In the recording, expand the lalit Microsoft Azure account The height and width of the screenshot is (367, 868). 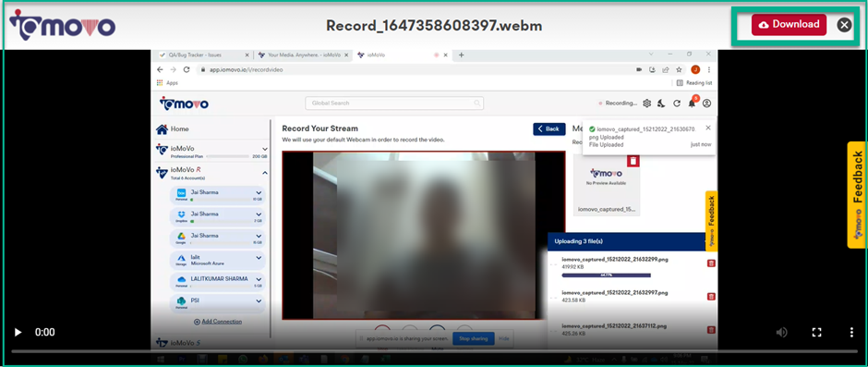259,258
